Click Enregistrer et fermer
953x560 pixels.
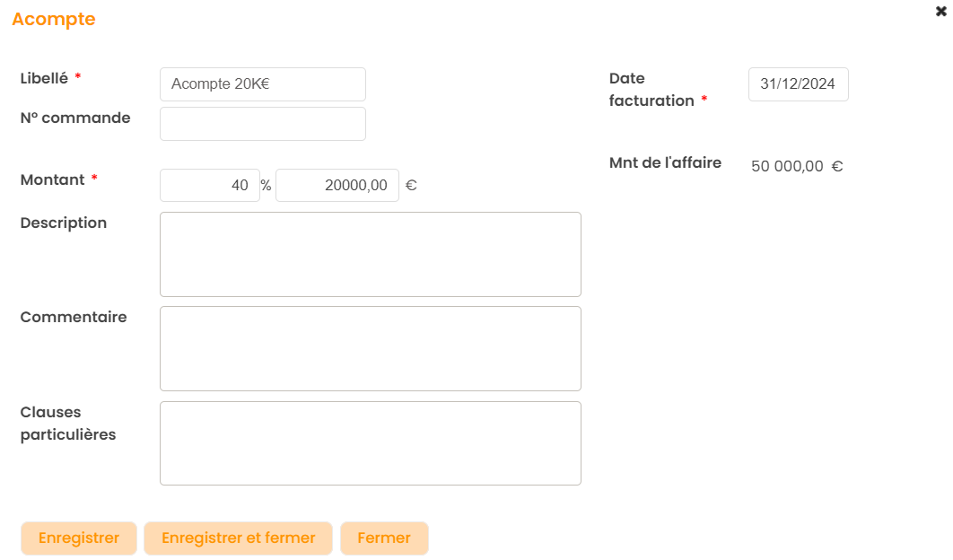238,538
